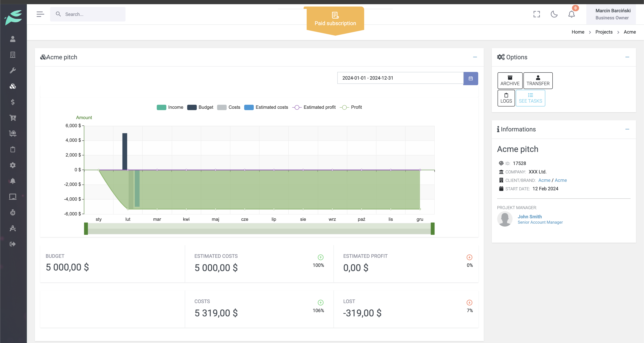644x343 pixels.
Task: Click the Budget 5 000,00 $ value
Action: pyautogui.click(x=67, y=267)
